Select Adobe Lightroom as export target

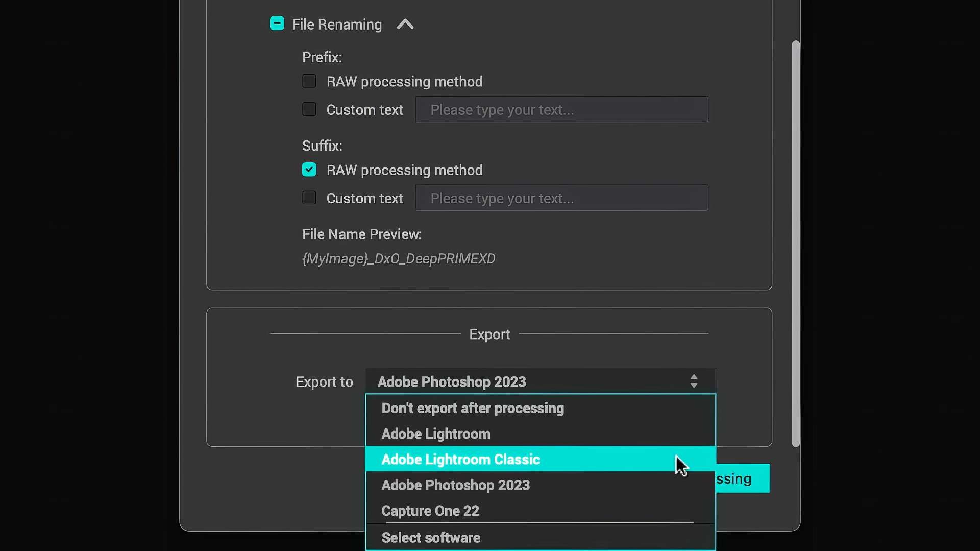point(436,434)
